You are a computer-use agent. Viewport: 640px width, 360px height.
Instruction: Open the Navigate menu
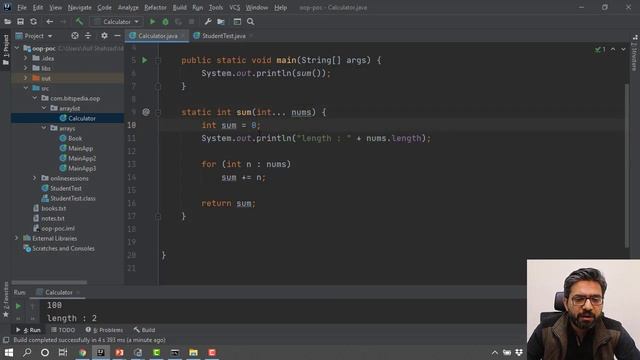(79, 7)
